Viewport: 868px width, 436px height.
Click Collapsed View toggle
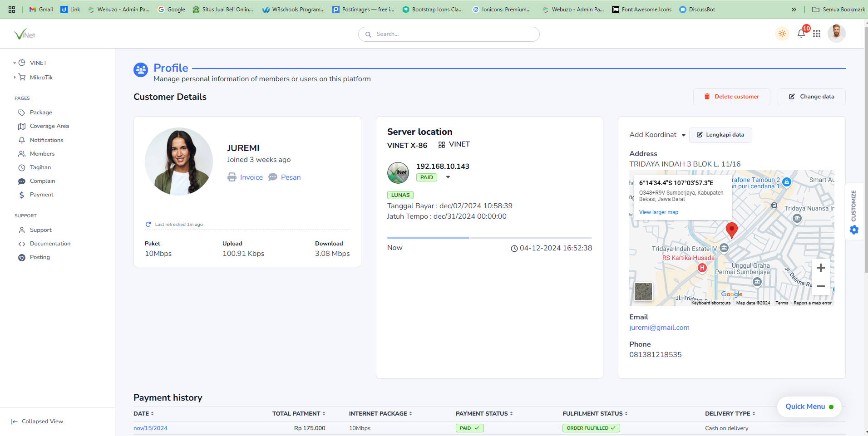click(37, 421)
